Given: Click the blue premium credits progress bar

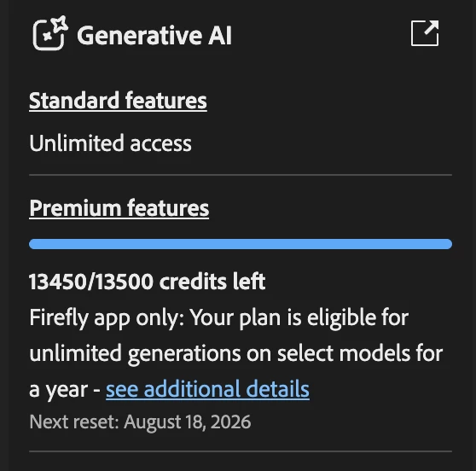Looking at the screenshot, I should tap(241, 244).
